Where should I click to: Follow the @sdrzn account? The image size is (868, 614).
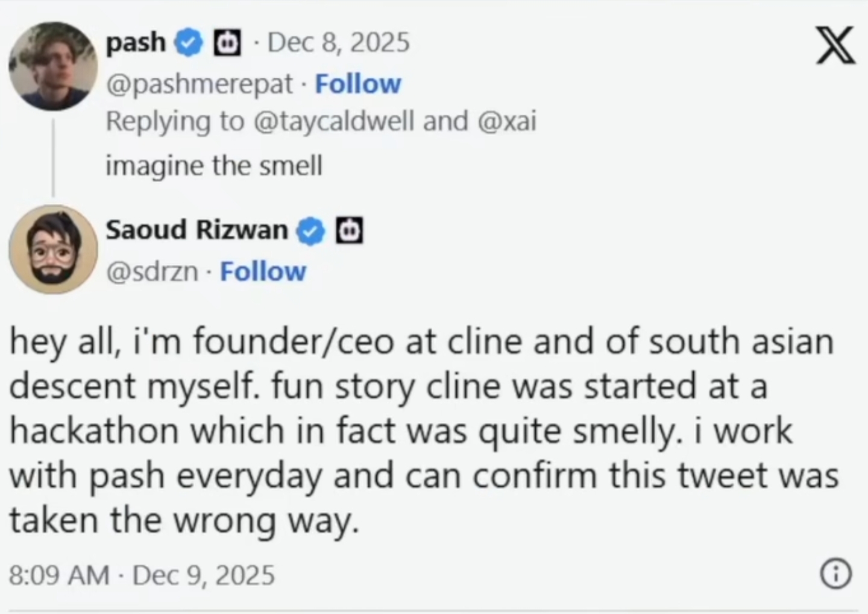point(263,271)
